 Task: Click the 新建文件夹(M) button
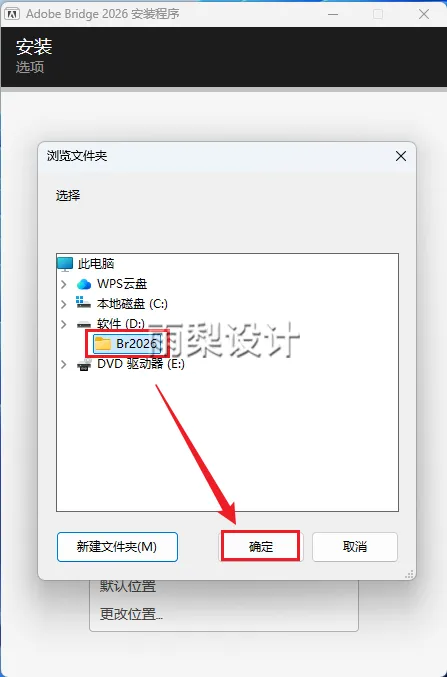pos(117,547)
